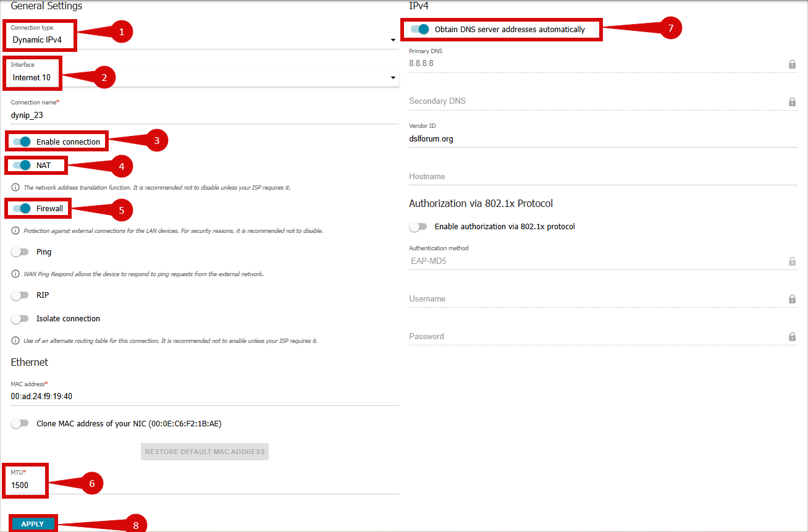Image resolution: width=808 pixels, height=532 pixels.
Task: Enable authorization via 802.1x protocol
Action: pos(418,227)
